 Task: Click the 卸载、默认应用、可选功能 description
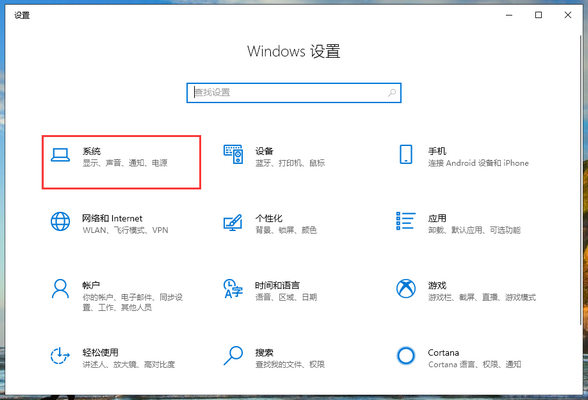[474, 230]
